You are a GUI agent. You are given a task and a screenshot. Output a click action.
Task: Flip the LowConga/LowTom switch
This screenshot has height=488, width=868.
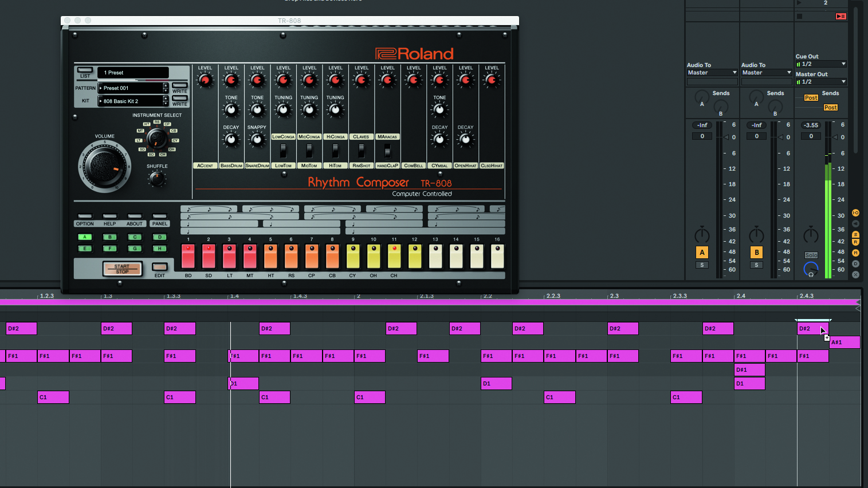[x=283, y=151]
